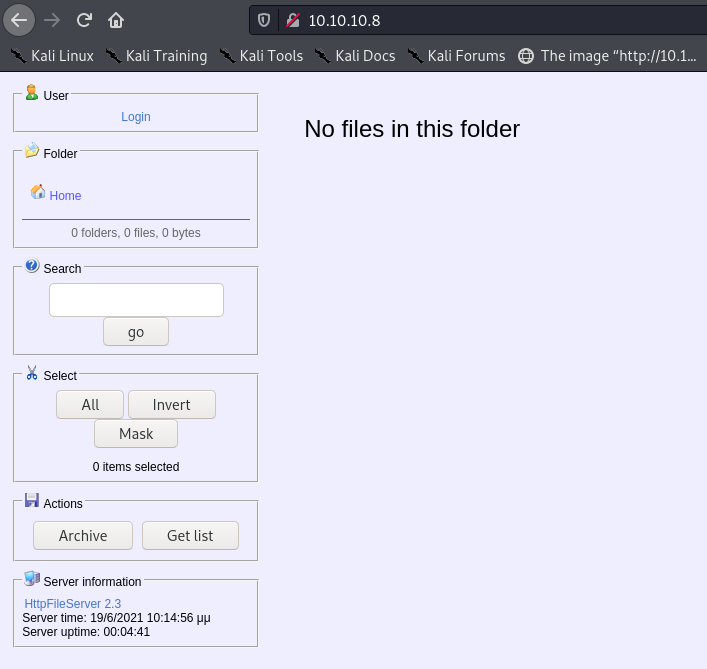Select All items button
This screenshot has width=707, height=669.
click(x=90, y=405)
